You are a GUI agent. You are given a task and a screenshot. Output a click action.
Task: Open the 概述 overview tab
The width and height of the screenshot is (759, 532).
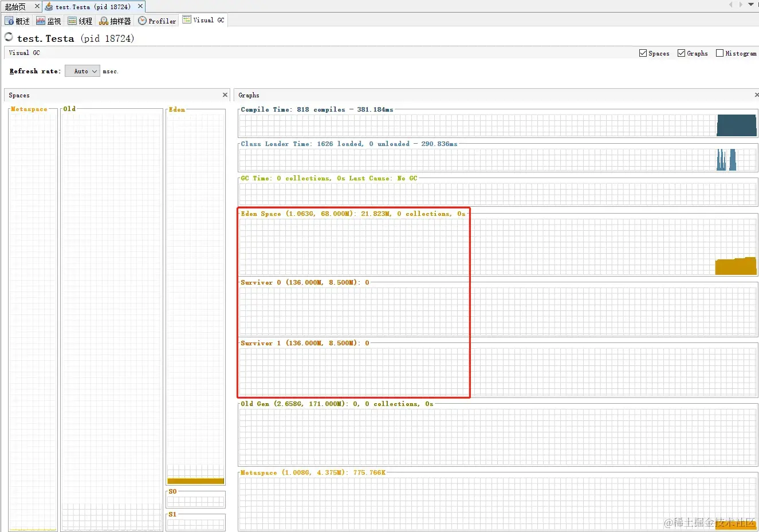(x=17, y=21)
